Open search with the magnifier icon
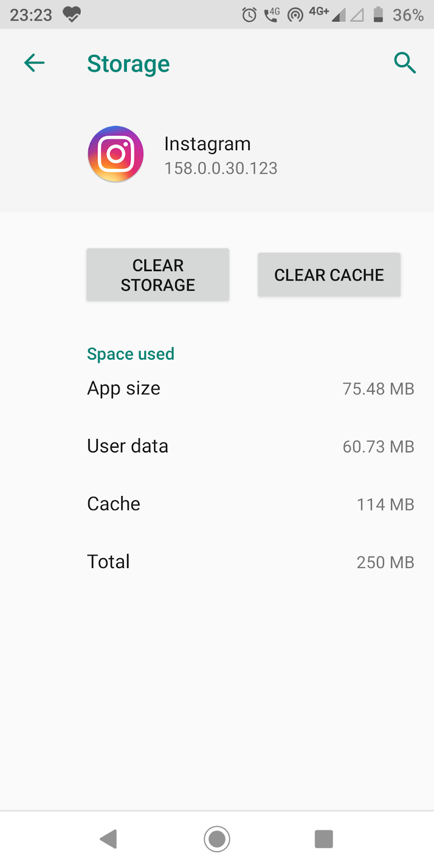Viewport: 434px width, 868px height. click(x=405, y=63)
